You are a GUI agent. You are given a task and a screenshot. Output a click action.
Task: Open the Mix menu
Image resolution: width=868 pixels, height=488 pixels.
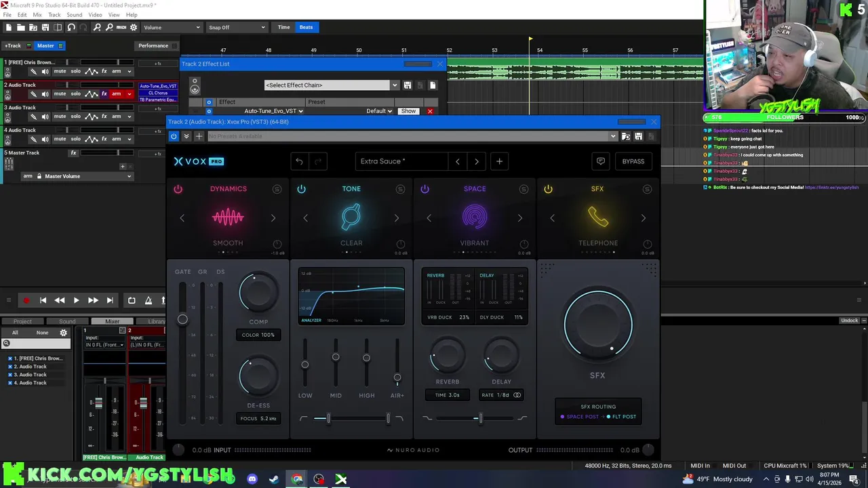(x=37, y=15)
